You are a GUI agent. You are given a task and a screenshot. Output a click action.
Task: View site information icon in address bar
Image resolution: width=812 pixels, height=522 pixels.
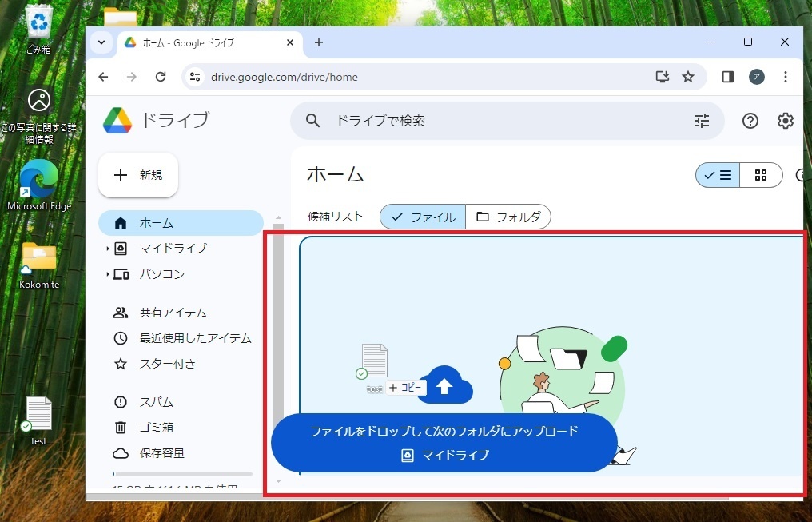coord(195,78)
